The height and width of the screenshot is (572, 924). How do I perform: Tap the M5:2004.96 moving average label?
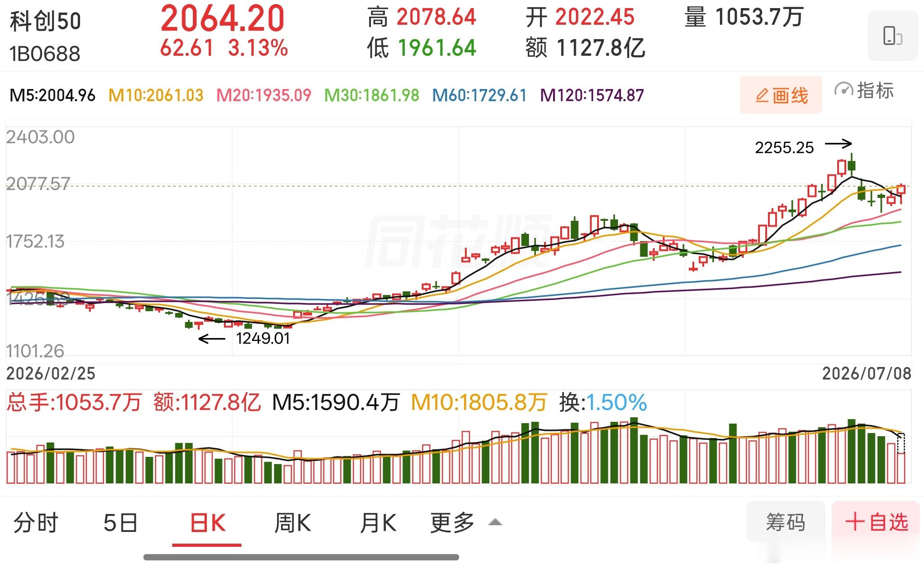(53, 95)
